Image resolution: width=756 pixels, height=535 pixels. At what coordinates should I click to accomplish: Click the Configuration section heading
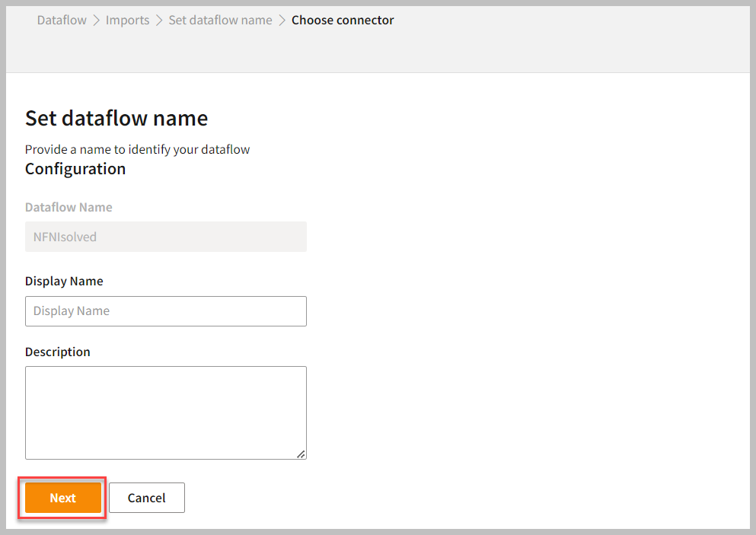[75, 169]
